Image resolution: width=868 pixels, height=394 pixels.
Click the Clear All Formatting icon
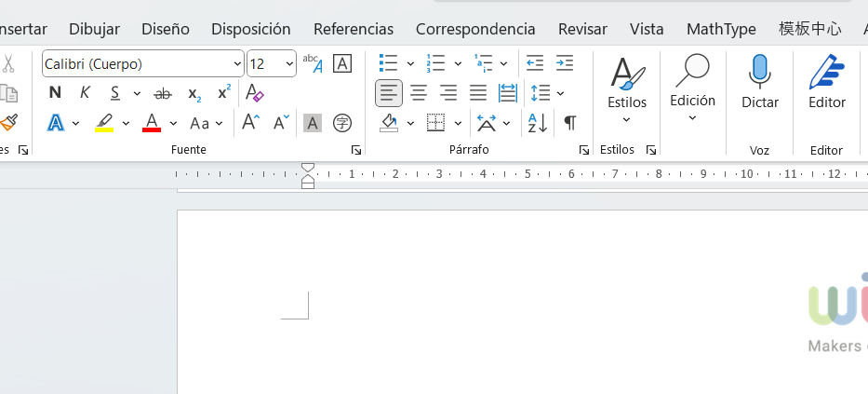pos(254,93)
